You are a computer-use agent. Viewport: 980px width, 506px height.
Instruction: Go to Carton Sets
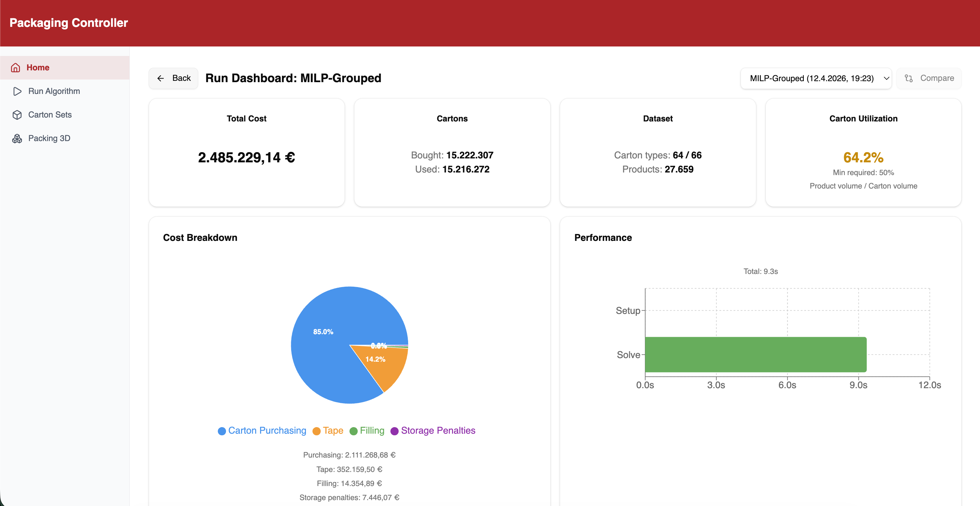(65, 115)
